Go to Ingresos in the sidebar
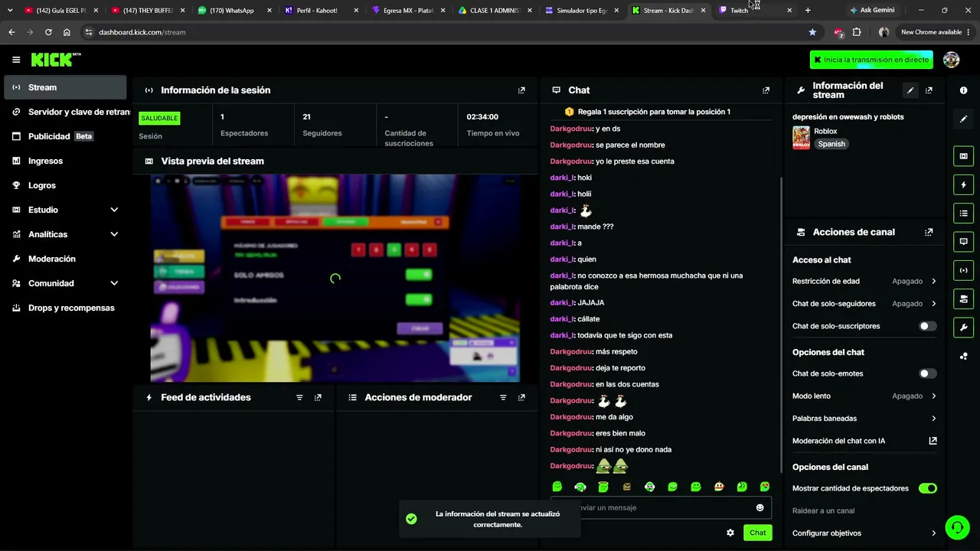Viewport: 980px width, 551px height. tap(65, 161)
